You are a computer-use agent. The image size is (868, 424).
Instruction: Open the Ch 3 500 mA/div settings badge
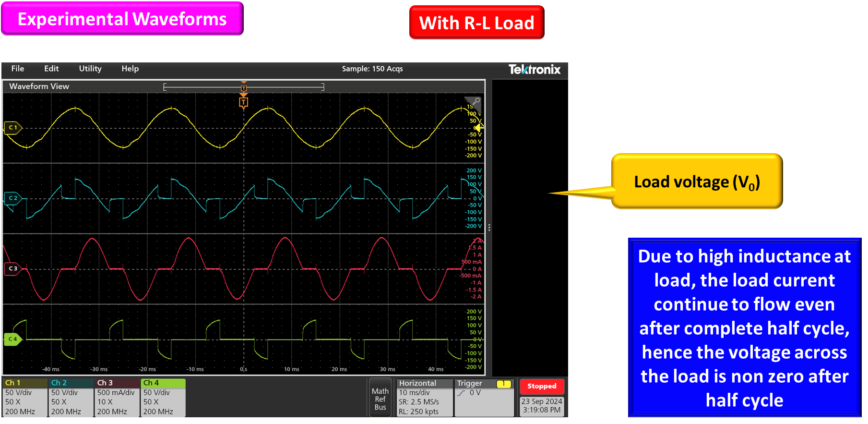117,397
